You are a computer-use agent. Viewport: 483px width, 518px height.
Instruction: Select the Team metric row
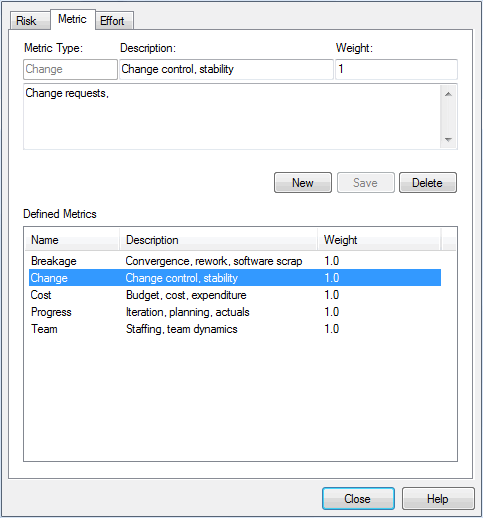pyautogui.click(x=235, y=329)
